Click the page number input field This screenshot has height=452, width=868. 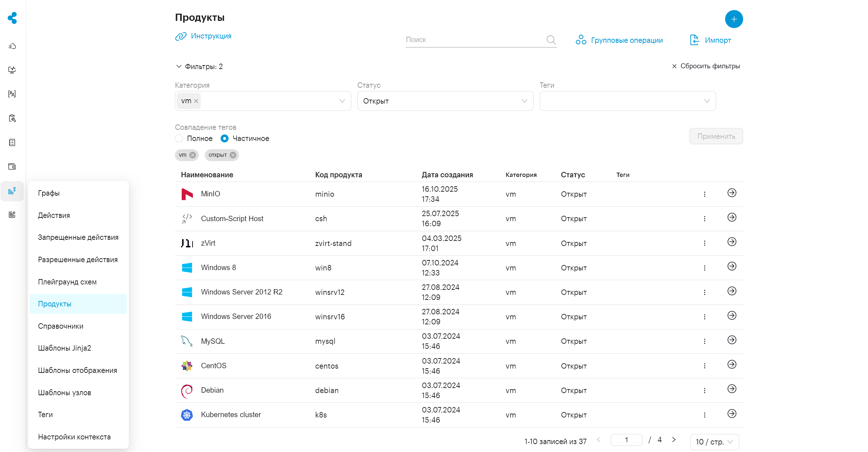coord(627,440)
